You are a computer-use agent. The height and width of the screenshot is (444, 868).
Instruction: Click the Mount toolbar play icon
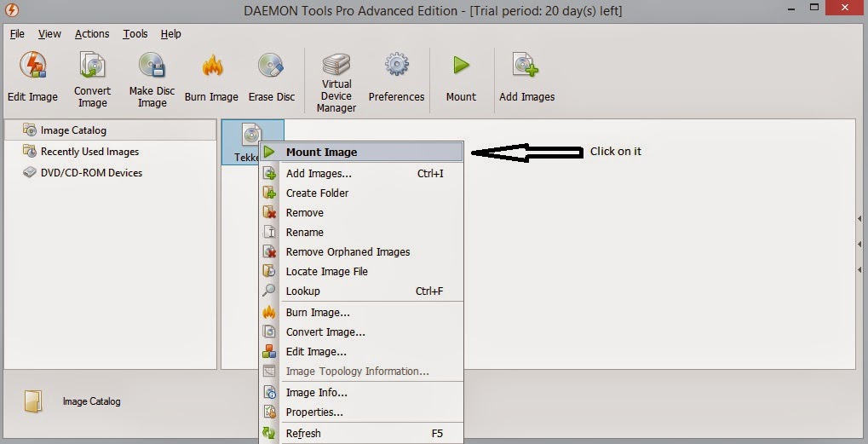click(461, 65)
